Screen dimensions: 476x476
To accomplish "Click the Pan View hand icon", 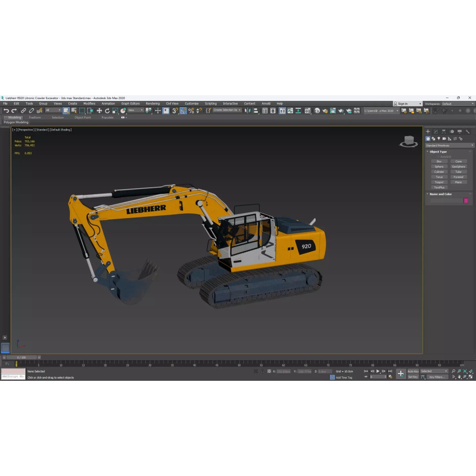I will (x=459, y=377).
